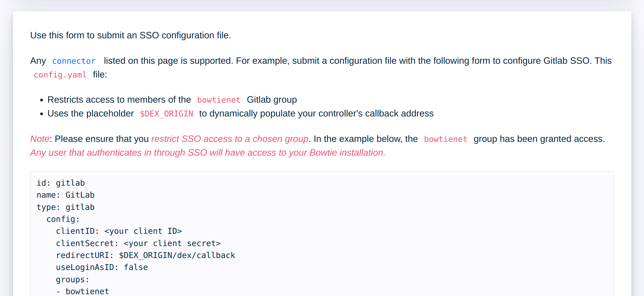Click bowtienet code in the Gitlab group bullet
The height and width of the screenshot is (296, 644).
tap(218, 100)
